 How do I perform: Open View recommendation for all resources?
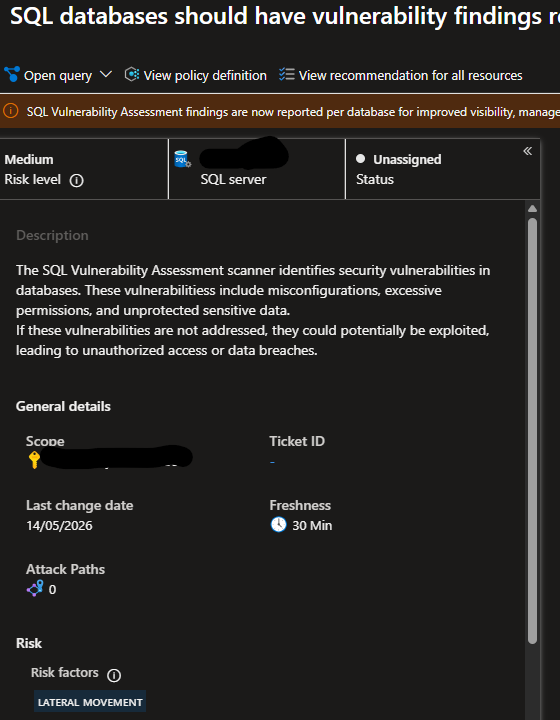tap(410, 75)
